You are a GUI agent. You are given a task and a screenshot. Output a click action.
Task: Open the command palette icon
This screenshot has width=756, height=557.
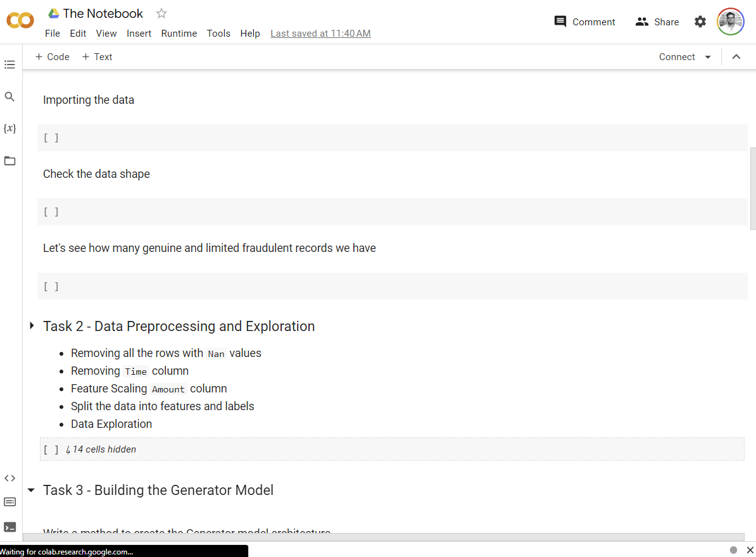[x=9, y=502]
